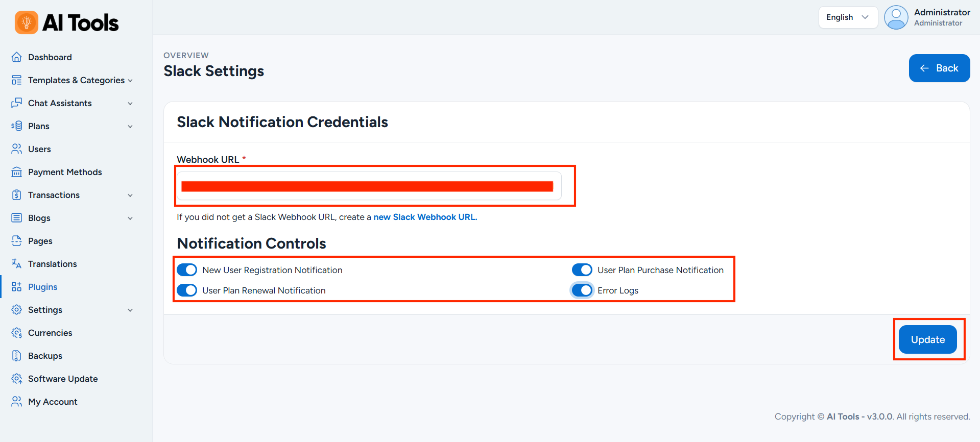Viewport: 980px width, 442px height.
Task: Open the new Slack Webhook URL link
Action: (425, 217)
